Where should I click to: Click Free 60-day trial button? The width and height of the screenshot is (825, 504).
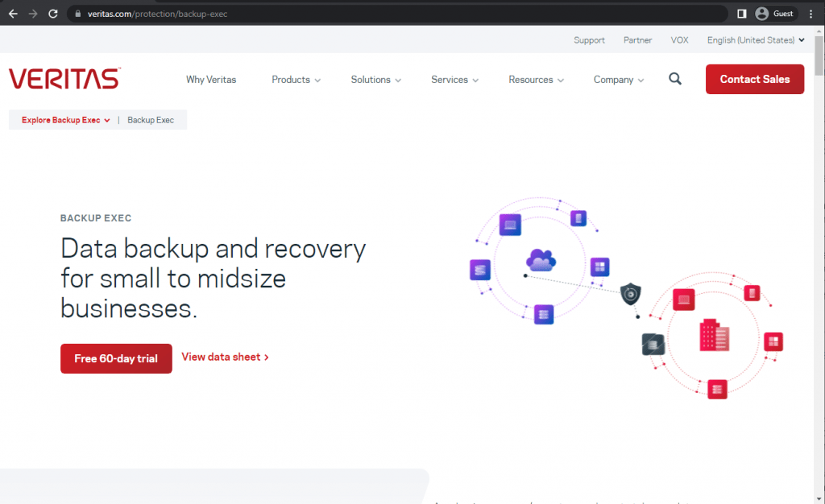(x=116, y=358)
